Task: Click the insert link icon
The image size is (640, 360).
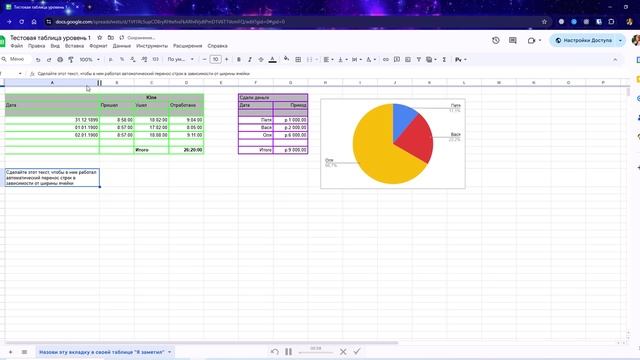Action: point(385,60)
